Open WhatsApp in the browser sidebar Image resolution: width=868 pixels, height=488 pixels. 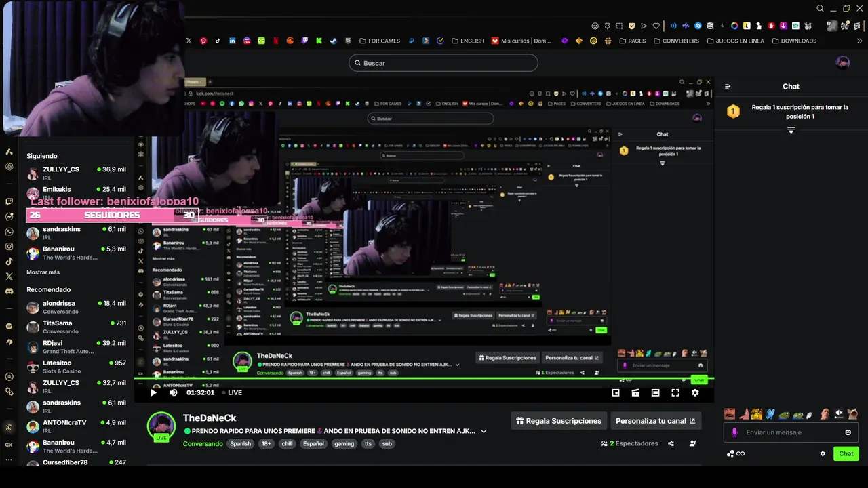click(x=9, y=232)
